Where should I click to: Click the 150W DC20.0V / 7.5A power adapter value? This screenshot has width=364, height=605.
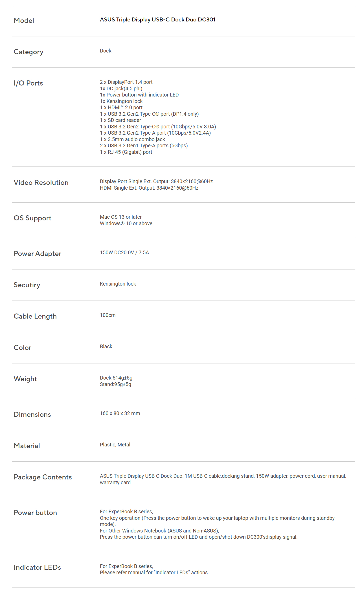click(124, 253)
